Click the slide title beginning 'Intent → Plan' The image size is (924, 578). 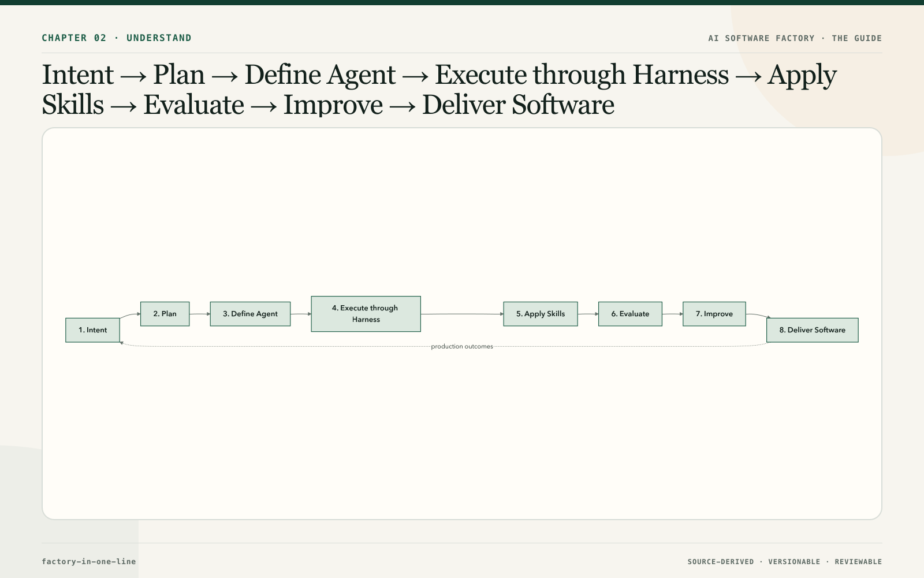coord(439,90)
